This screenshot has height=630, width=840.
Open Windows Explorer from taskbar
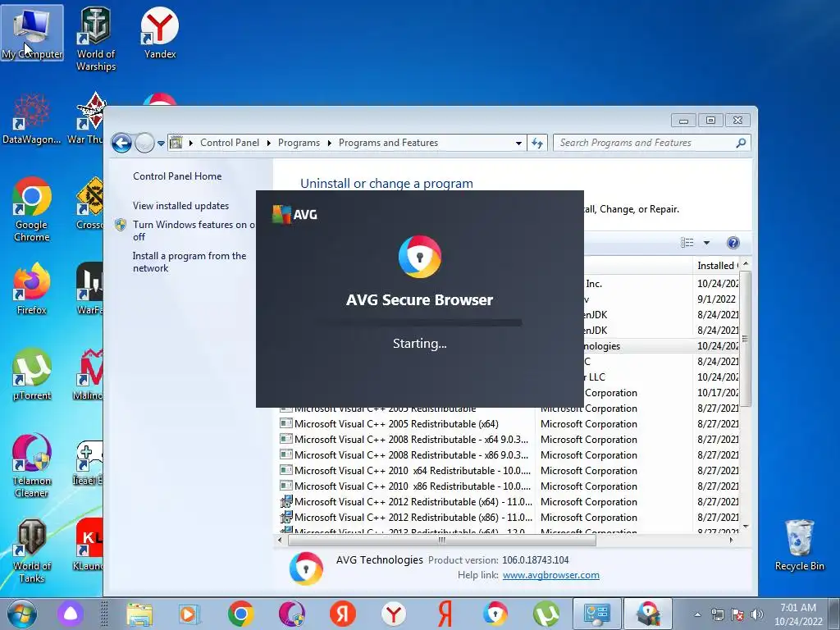click(139, 614)
